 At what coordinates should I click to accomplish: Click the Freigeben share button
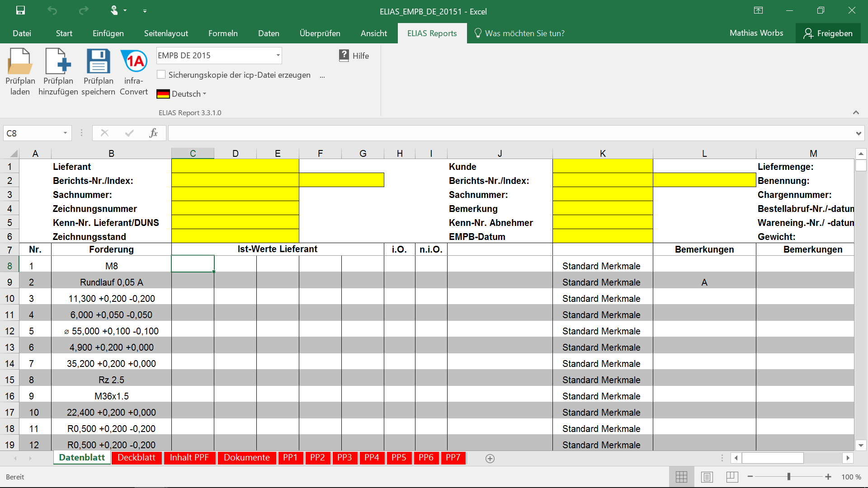tap(828, 33)
